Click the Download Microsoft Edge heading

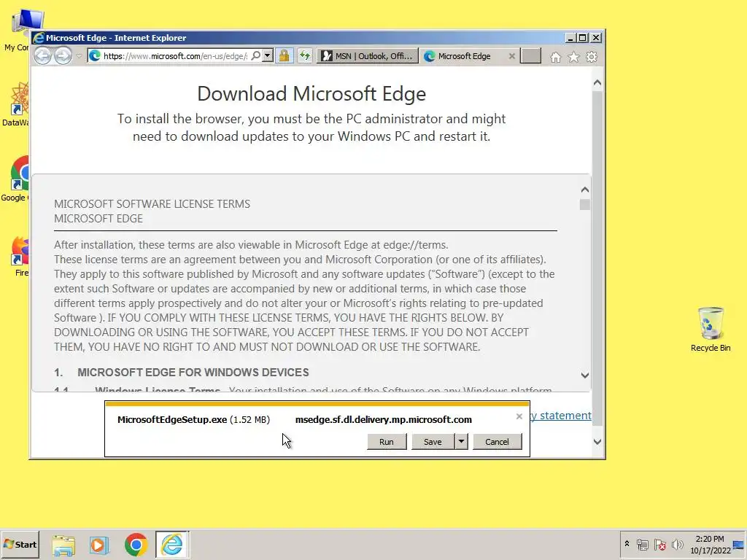click(x=311, y=94)
